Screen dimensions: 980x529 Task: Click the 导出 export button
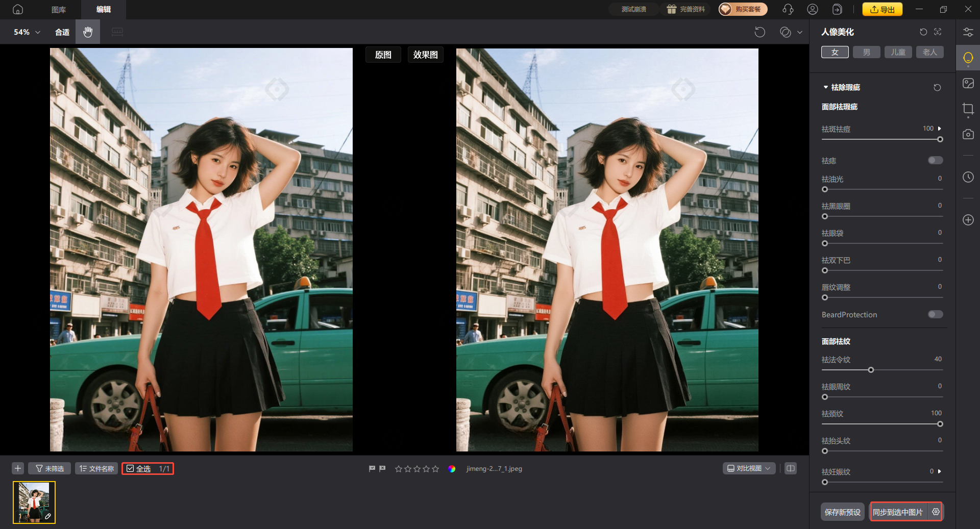pos(882,9)
